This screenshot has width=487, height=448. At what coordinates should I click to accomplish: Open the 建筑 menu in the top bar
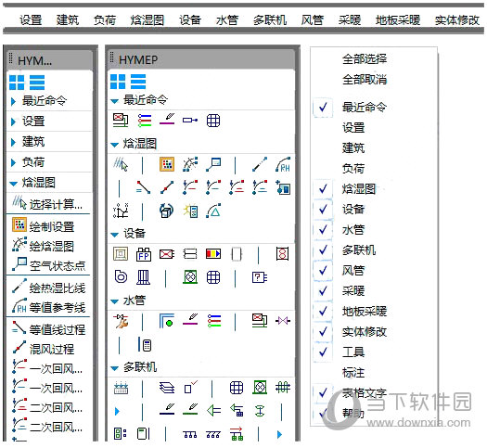point(68,20)
